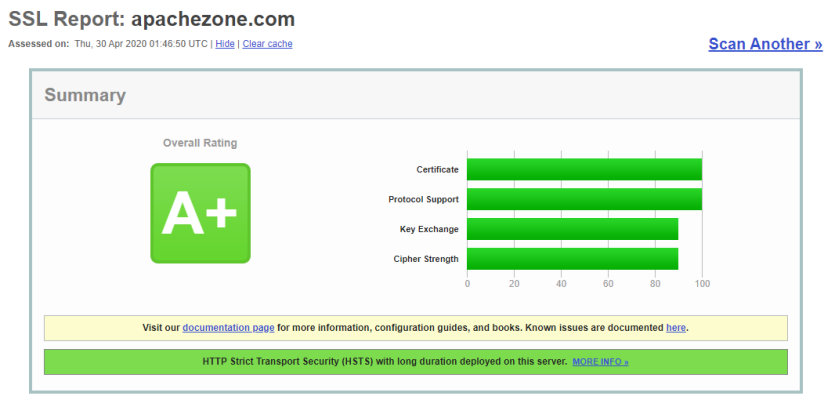Click the Clear cache link

coord(267,44)
